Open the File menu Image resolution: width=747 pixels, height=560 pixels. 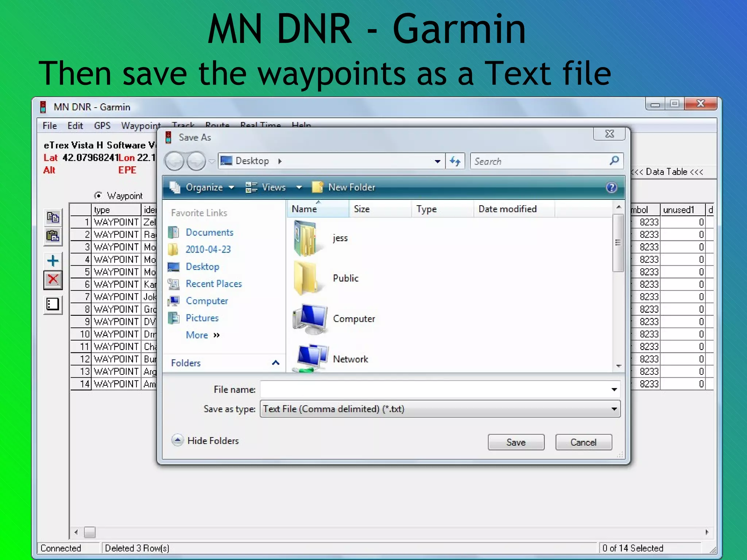tap(50, 126)
